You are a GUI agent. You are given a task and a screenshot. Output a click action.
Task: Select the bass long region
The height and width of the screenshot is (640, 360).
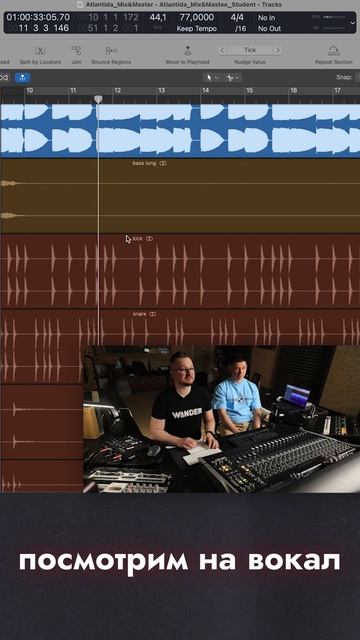coord(180,196)
